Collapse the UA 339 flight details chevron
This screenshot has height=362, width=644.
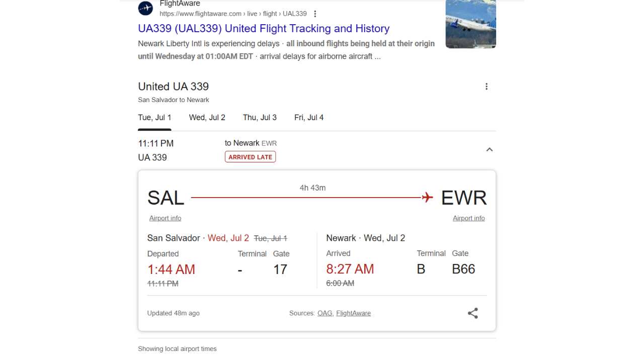(x=490, y=150)
